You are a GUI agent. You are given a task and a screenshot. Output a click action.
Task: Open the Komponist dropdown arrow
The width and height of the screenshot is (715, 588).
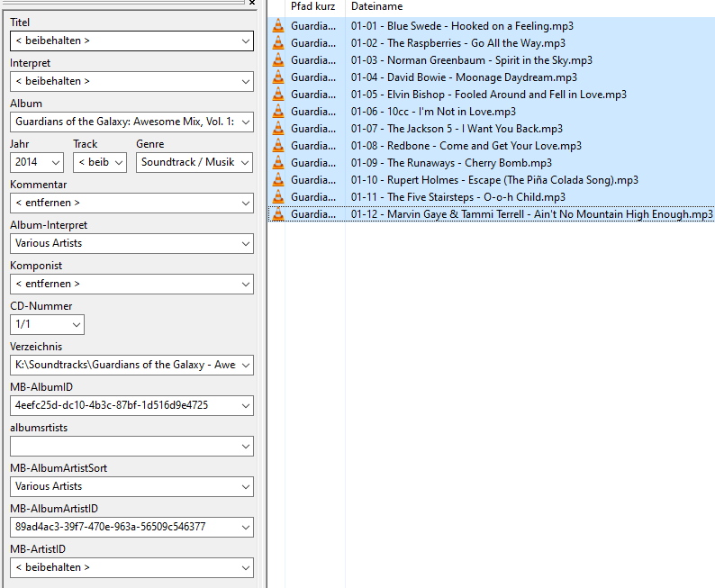(x=245, y=285)
